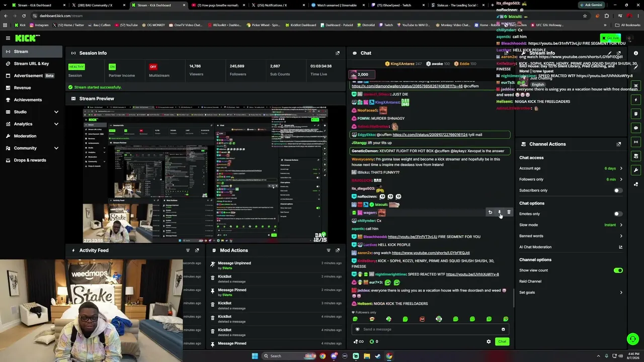
Task: Click the wrench icon in the right sidebar
Action: (636, 170)
